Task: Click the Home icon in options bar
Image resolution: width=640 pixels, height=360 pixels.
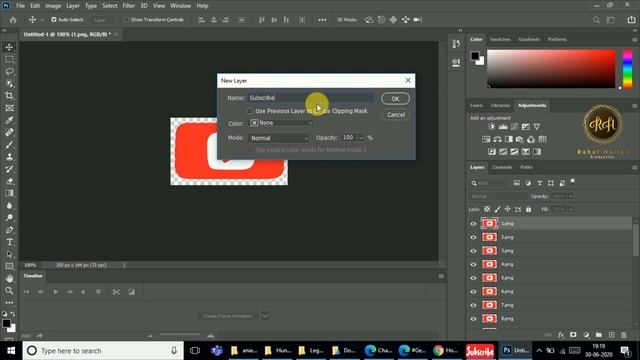Action: pyautogui.click(x=13, y=20)
